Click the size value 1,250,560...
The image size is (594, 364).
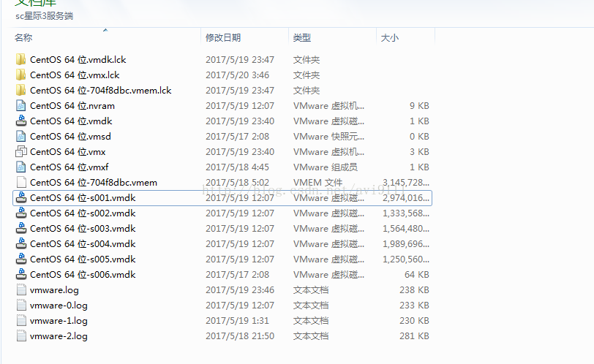coord(406,259)
